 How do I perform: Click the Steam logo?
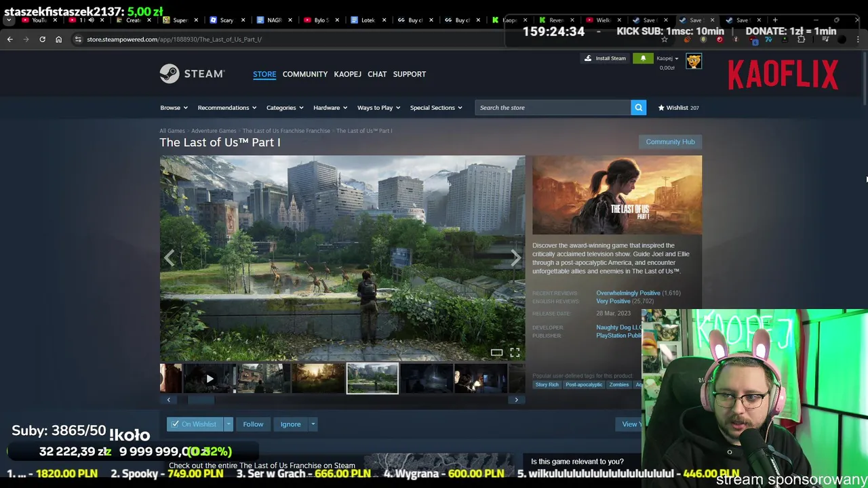192,73
